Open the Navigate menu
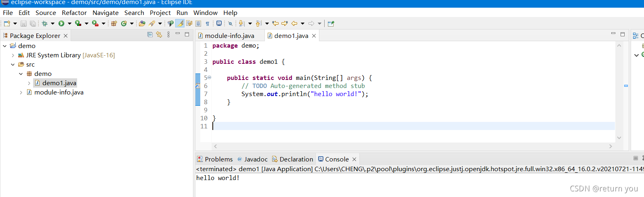Image resolution: width=644 pixels, height=197 pixels. [x=105, y=13]
